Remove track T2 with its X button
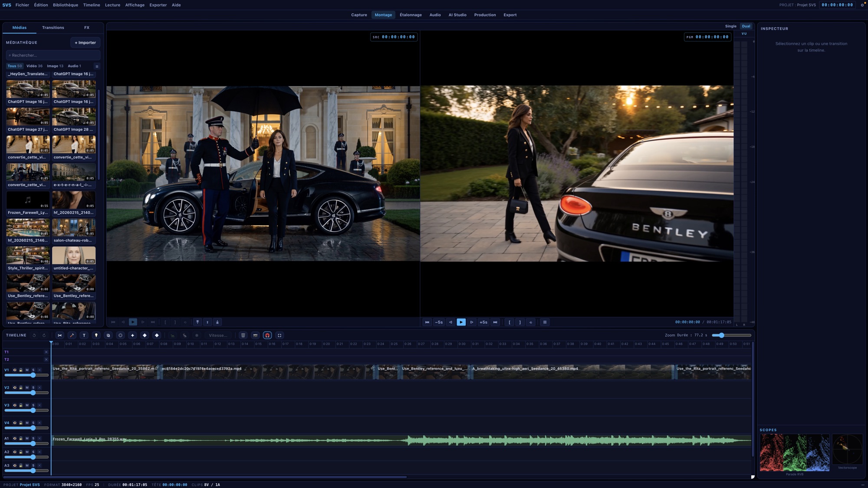The height and width of the screenshot is (488, 868). coord(46,360)
